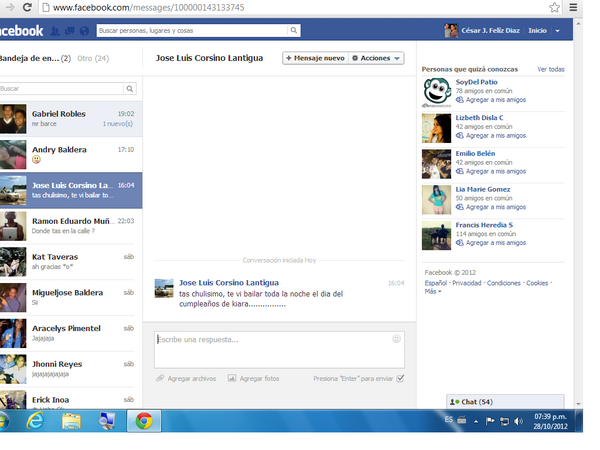Open Facebook notifications globe icon
Viewport: 600px width, 450px height.
click(84, 31)
